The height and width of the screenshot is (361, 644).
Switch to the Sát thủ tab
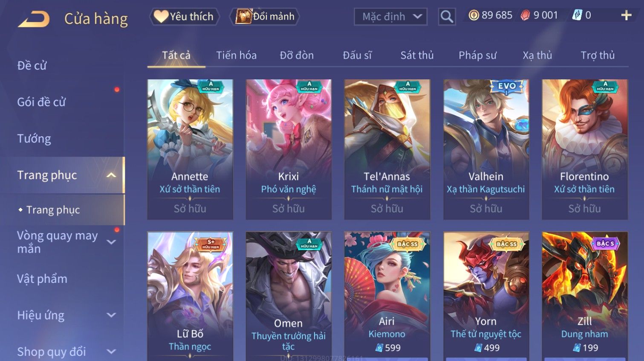417,55
